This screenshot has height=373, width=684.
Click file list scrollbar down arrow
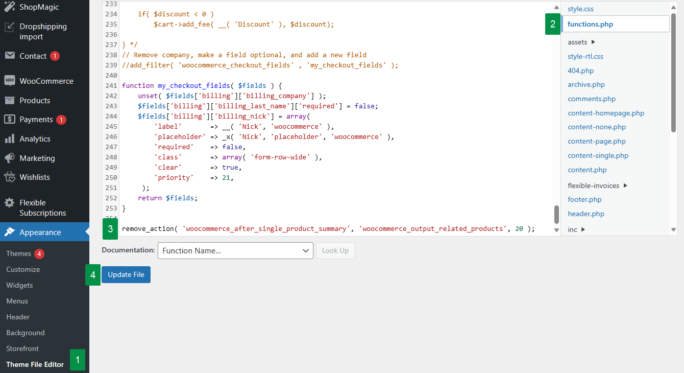673,229
